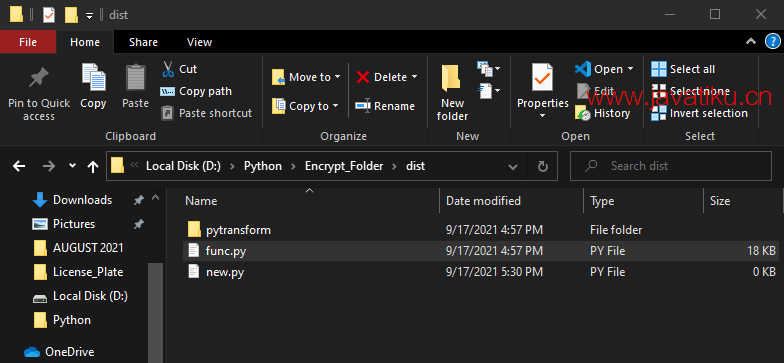
Task: Open Properties using the checkmark icon
Action: 542,78
